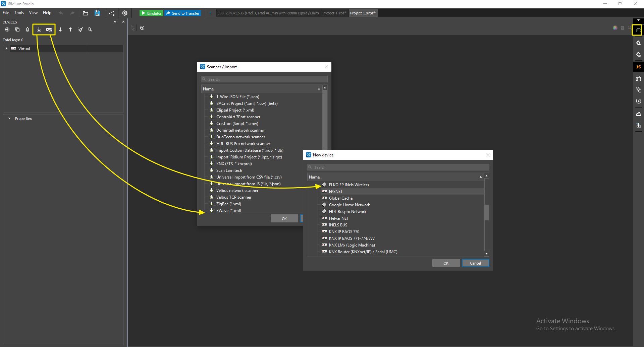Select the search magnifier in the Devices toolbar

90,29
